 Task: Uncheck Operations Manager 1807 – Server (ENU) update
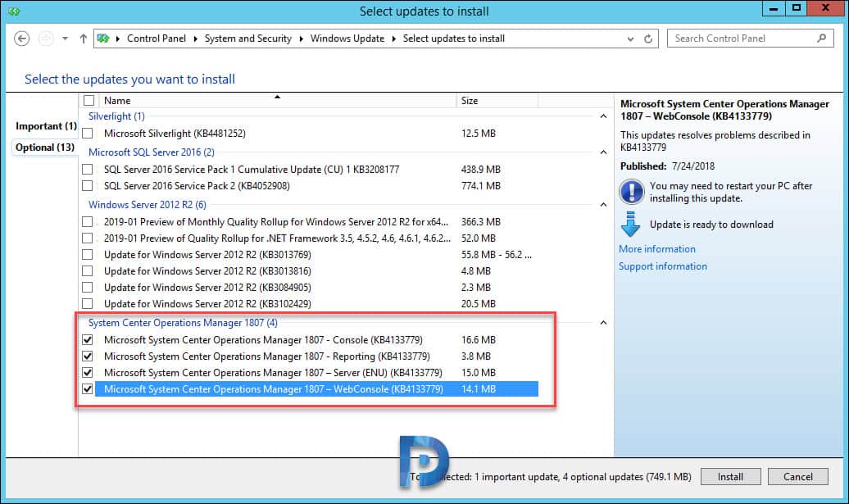tap(87, 372)
